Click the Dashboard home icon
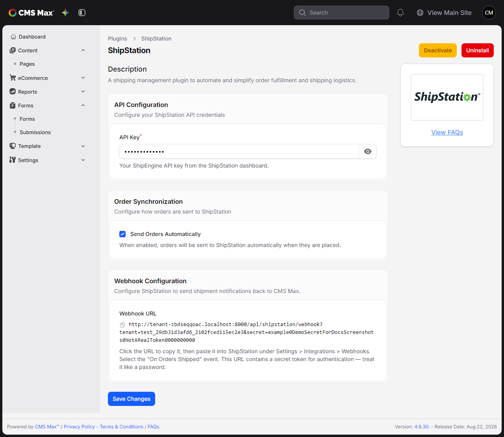This screenshot has width=504, height=437. (x=13, y=37)
